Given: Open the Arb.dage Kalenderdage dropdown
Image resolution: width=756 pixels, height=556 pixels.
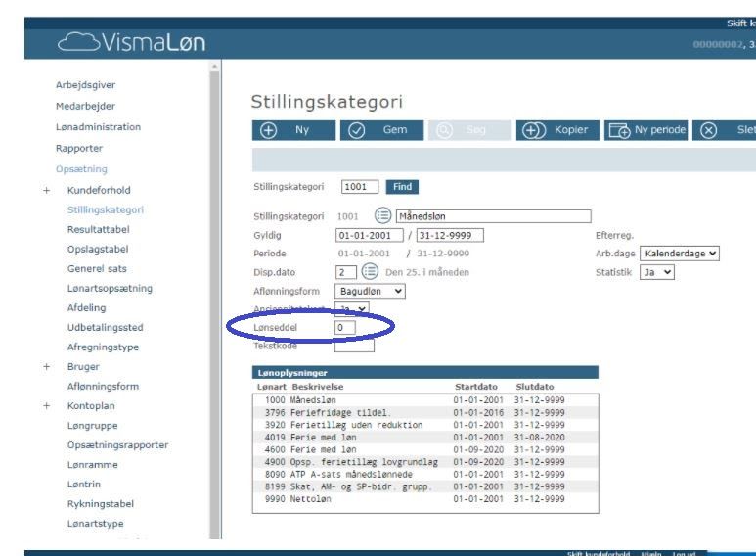Looking at the screenshot, I should [x=680, y=254].
